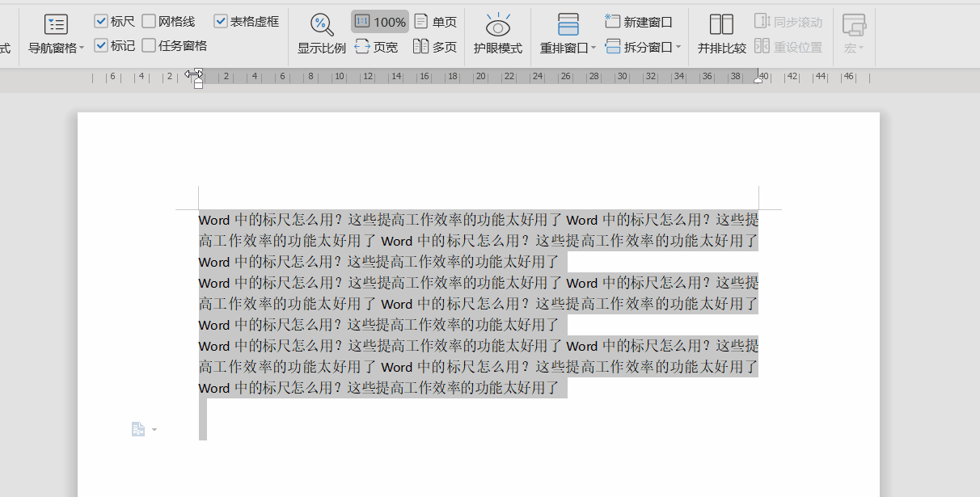The image size is (980, 497).
Task: Set zoom to 100%
Action: pyautogui.click(x=380, y=22)
